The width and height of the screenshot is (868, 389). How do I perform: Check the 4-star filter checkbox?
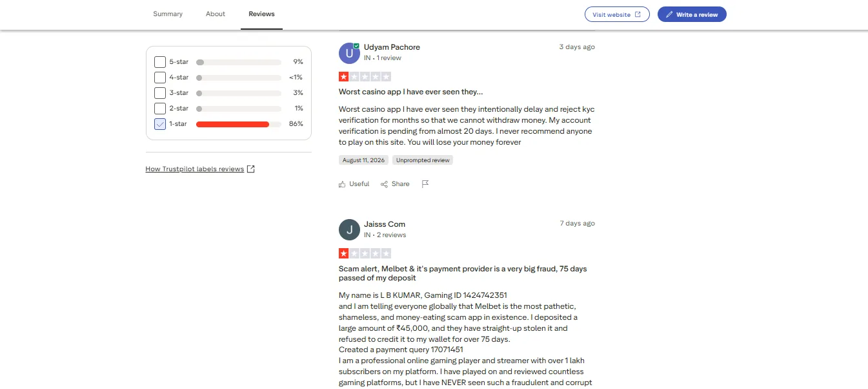160,78
